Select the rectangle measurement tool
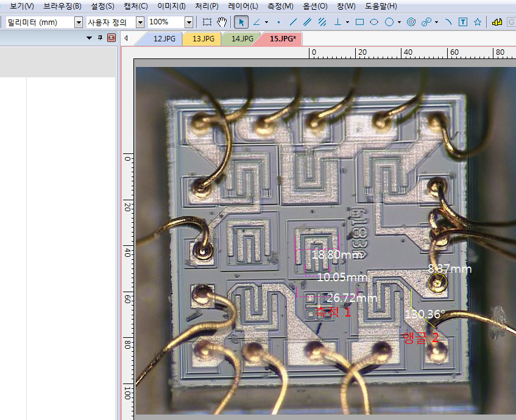516x420 pixels. click(359, 22)
